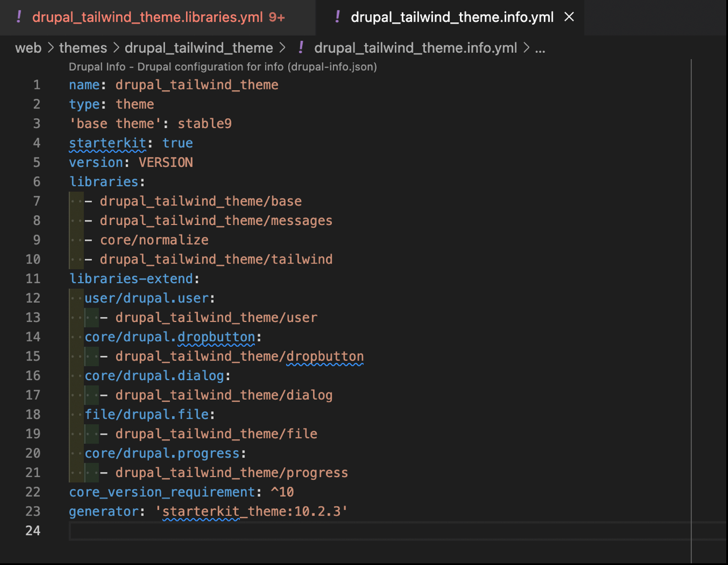Click line number 1 in gutter
This screenshot has height=565, width=728.
tap(37, 85)
